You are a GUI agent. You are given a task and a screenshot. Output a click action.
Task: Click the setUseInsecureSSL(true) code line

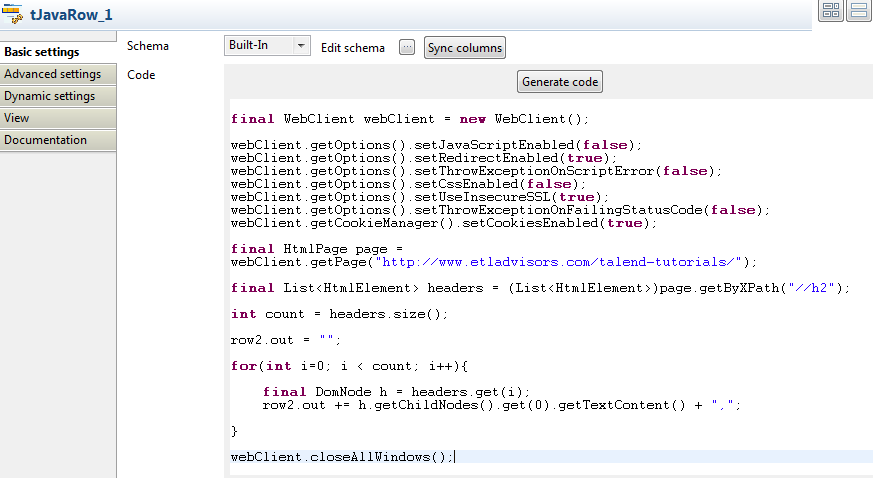click(x=420, y=197)
